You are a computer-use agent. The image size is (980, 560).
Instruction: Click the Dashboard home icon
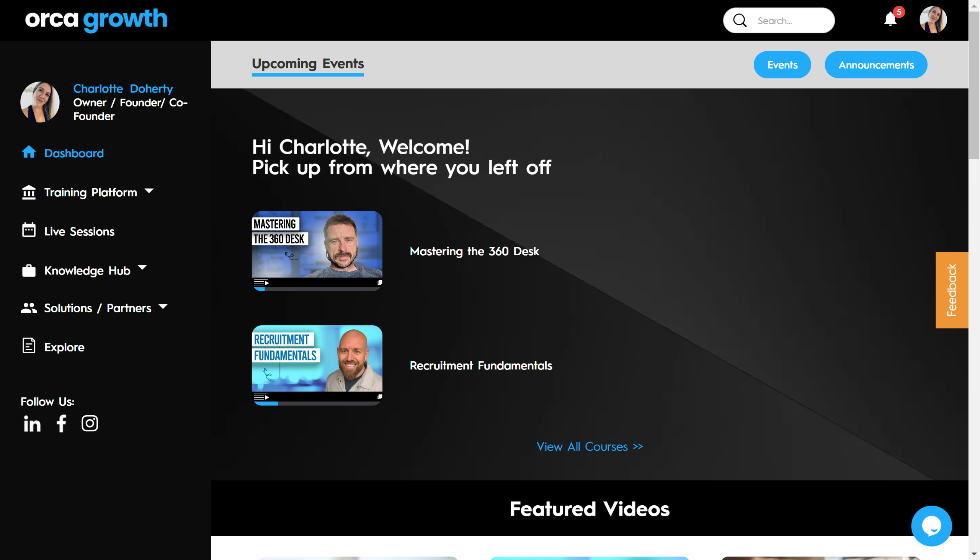(29, 152)
